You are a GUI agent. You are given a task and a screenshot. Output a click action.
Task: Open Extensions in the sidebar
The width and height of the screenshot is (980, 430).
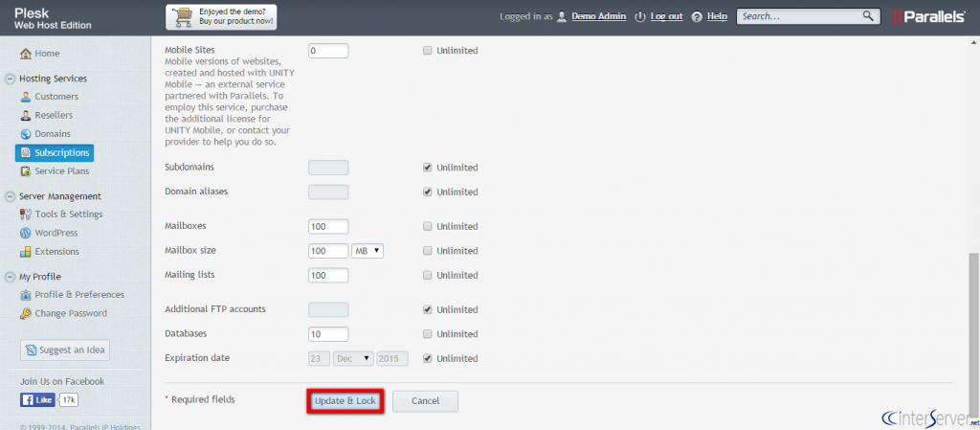point(56,252)
